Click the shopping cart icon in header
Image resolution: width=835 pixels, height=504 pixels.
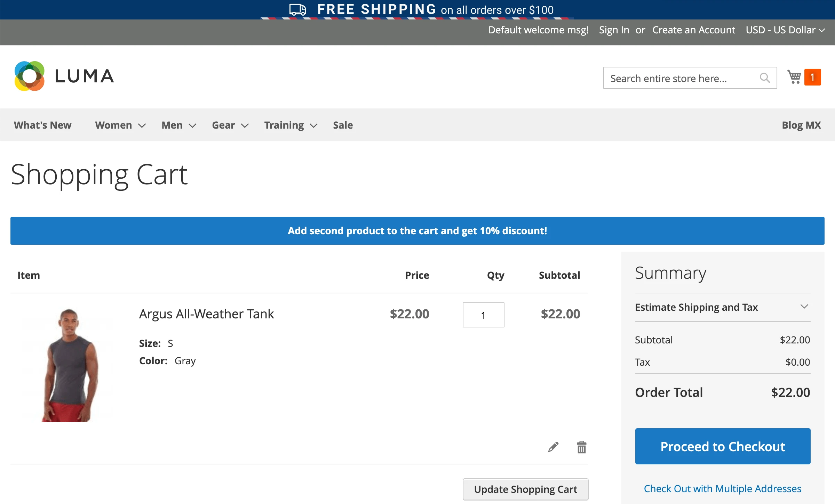click(794, 77)
